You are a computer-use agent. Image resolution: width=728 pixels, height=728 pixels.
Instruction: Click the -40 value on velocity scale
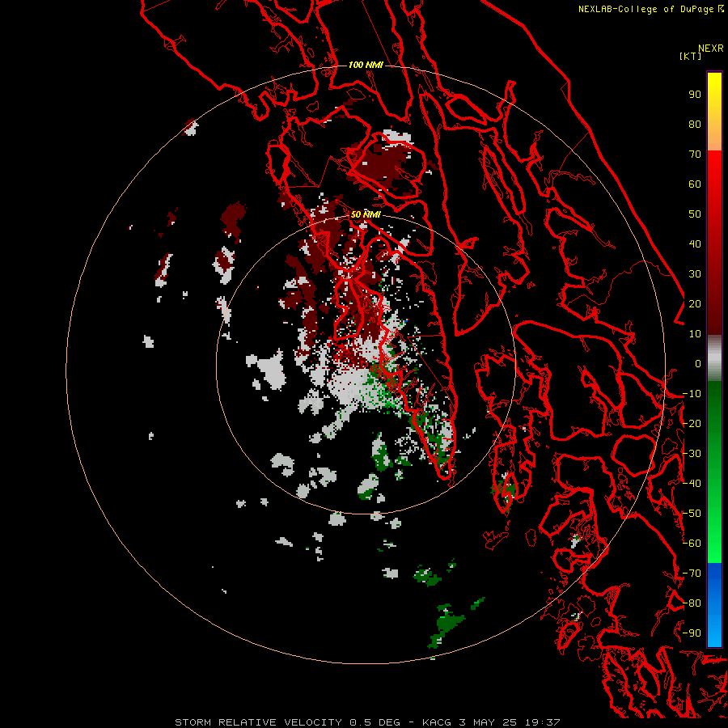point(692,484)
